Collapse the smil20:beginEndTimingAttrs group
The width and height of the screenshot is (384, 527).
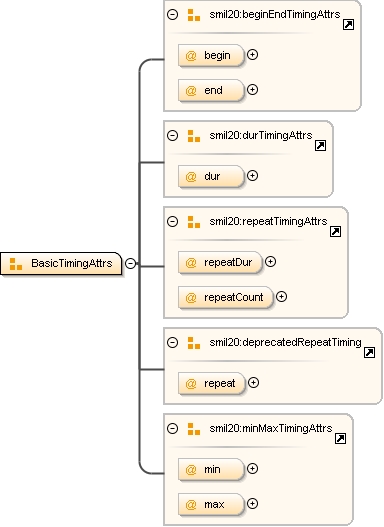pyautogui.click(x=172, y=14)
